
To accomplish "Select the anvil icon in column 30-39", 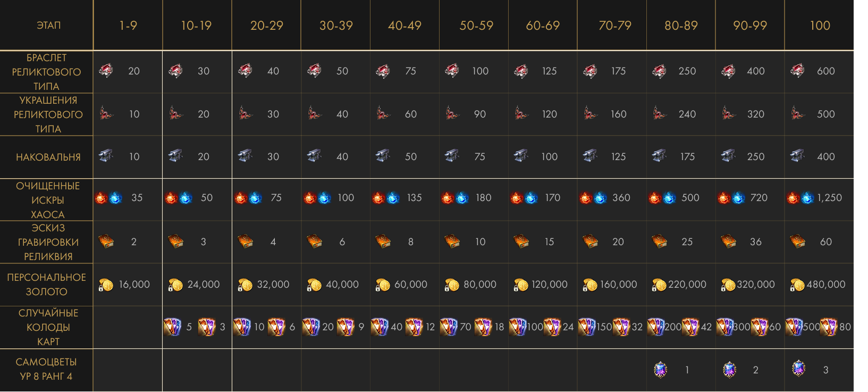I will click(x=314, y=156).
